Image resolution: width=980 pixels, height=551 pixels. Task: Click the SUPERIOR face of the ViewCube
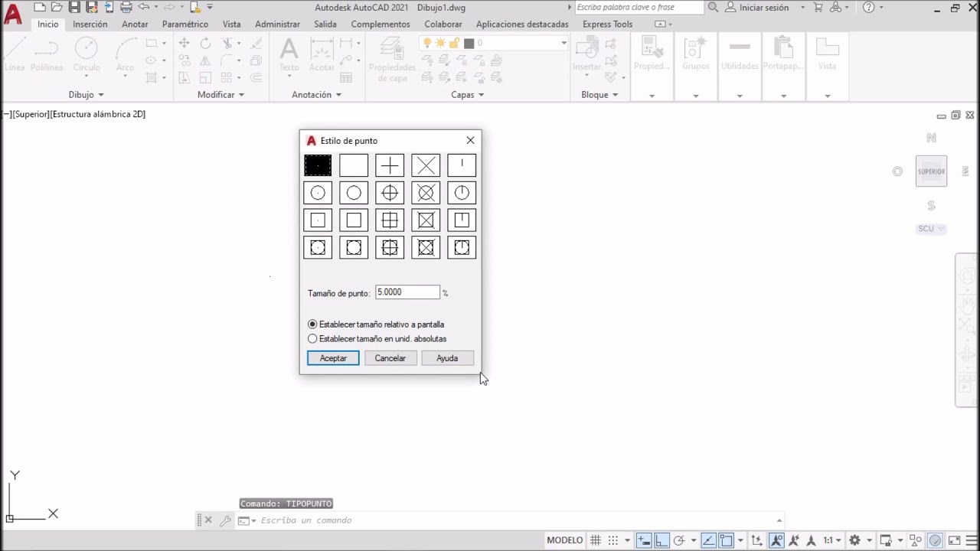932,171
